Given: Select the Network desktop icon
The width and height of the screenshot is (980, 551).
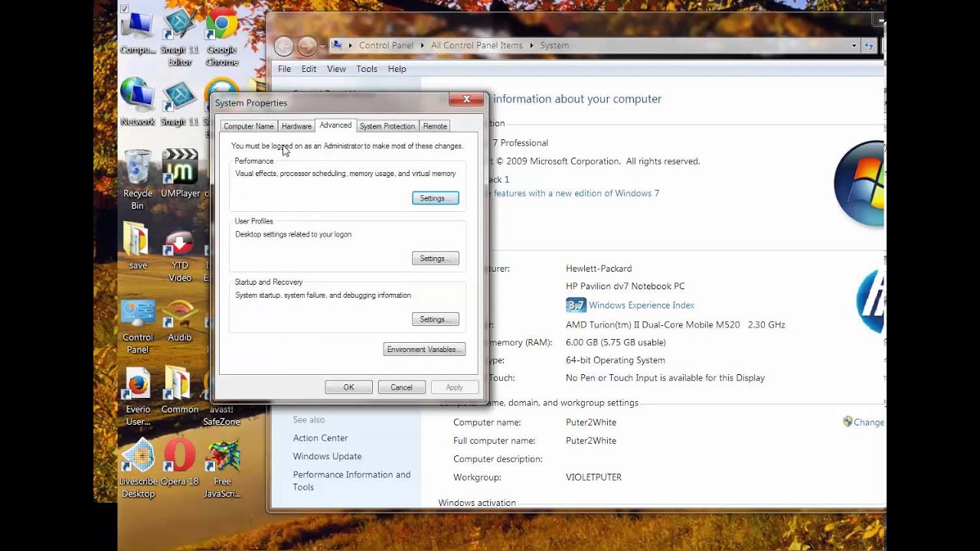Looking at the screenshot, I should click(138, 102).
